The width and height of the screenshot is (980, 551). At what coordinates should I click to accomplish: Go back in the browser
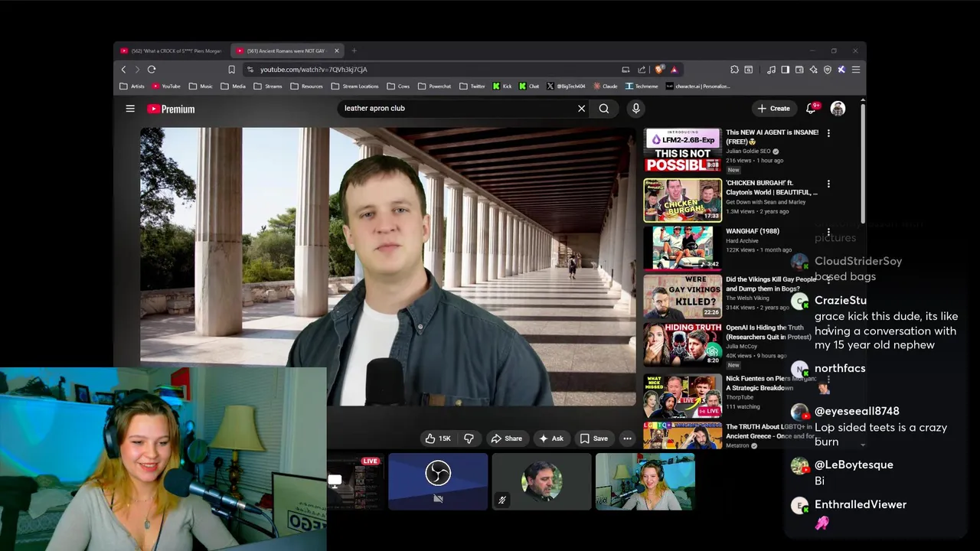[x=123, y=70]
